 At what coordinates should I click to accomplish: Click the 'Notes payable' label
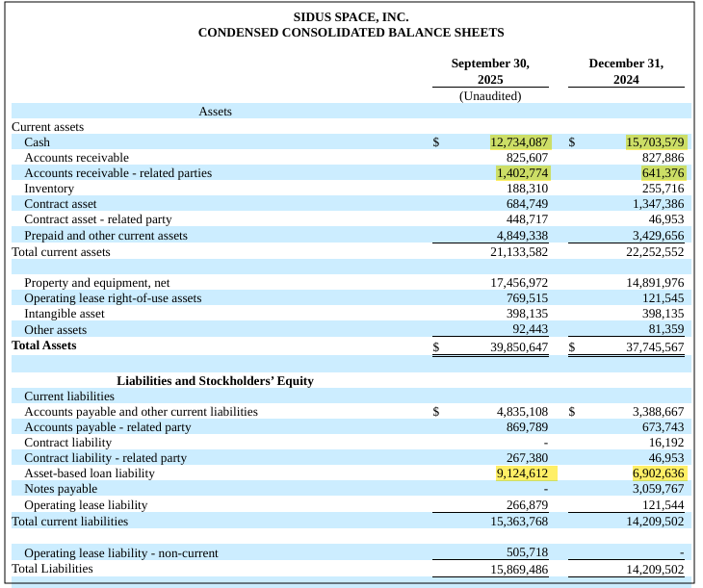coord(61,489)
